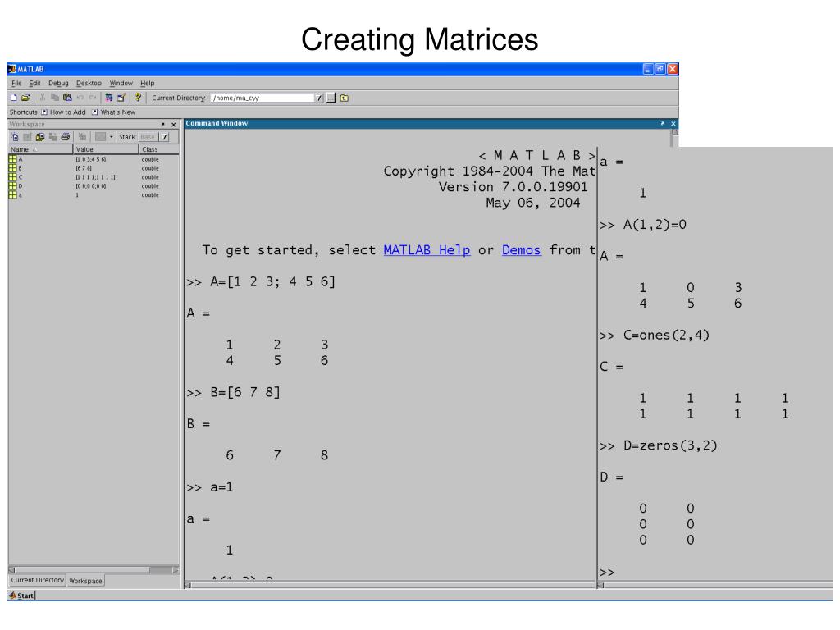Select the variable named a in Workspace

click(x=94, y=195)
